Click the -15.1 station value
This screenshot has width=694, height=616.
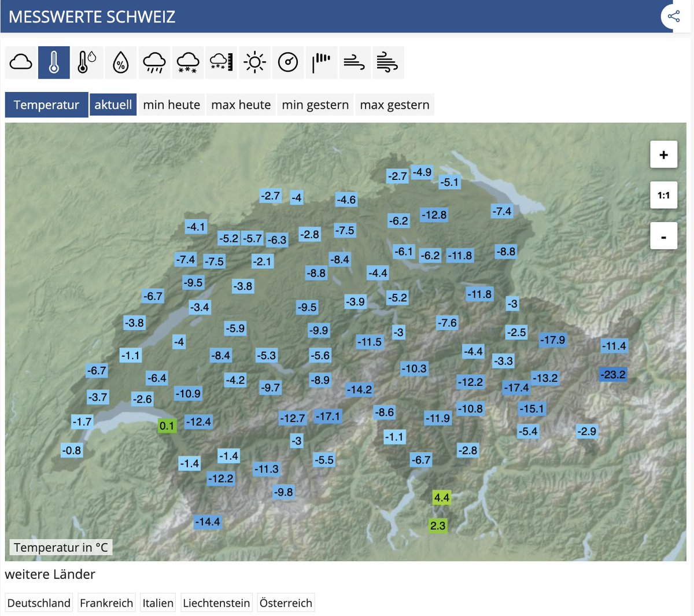[531, 408]
